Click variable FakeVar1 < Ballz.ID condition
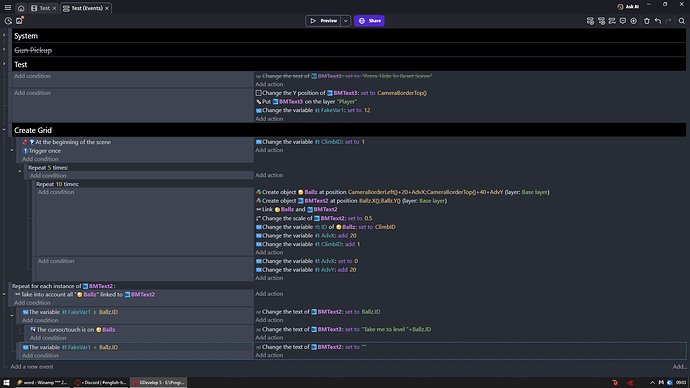The height and width of the screenshot is (388, 690). pos(70,347)
